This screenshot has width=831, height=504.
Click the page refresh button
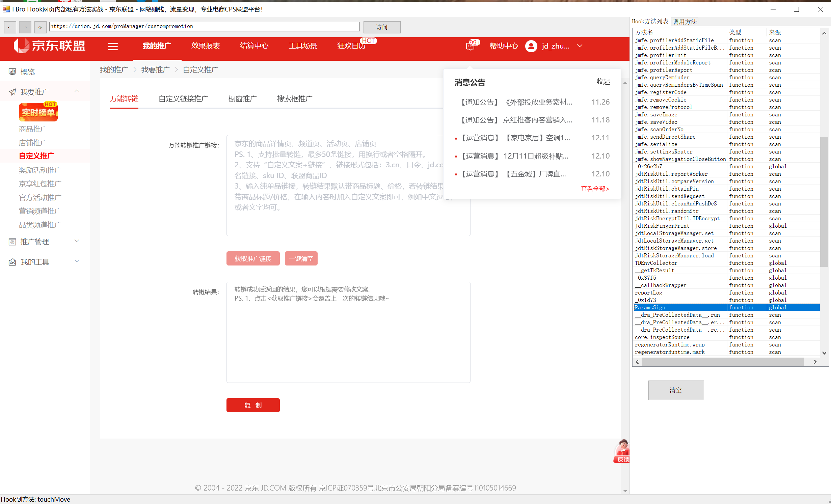tap(40, 27)
